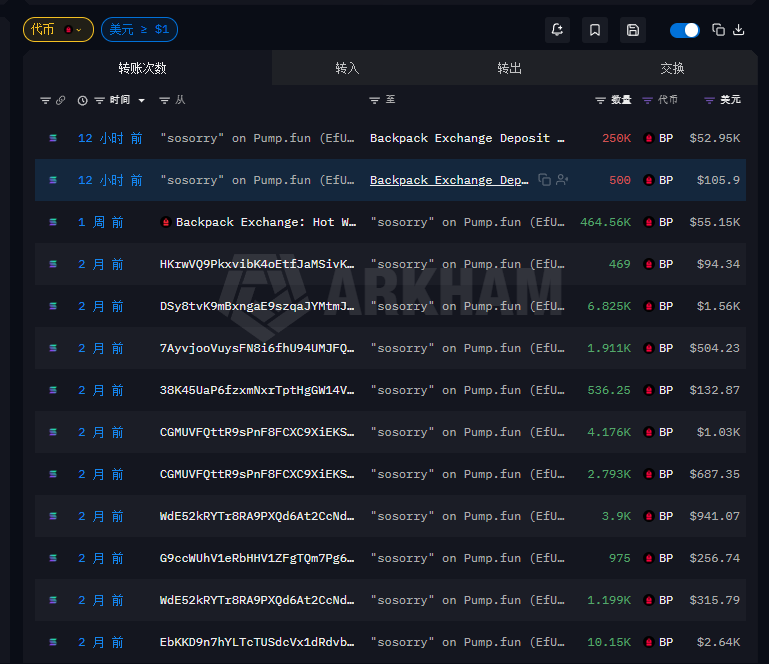Click the amount 6.825K
Screen dimensions: 769x664
coord(609,306)
